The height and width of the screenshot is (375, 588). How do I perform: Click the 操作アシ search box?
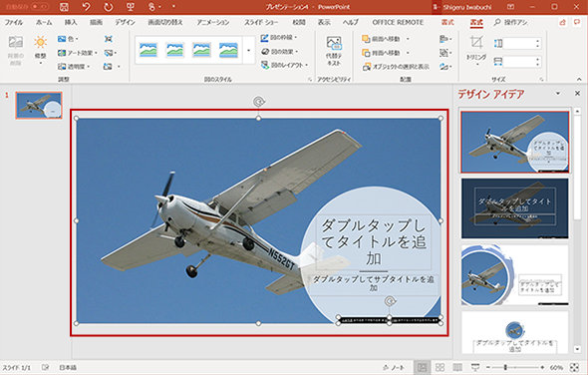(510, 23)
